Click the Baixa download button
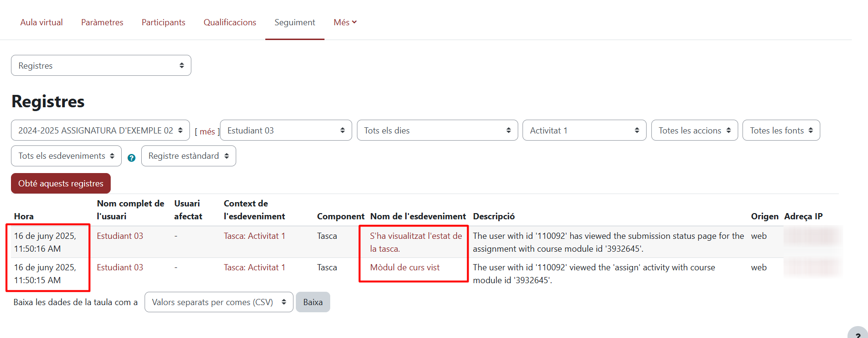Viewport: 868px width, 338px height. (x=313, y=302)
